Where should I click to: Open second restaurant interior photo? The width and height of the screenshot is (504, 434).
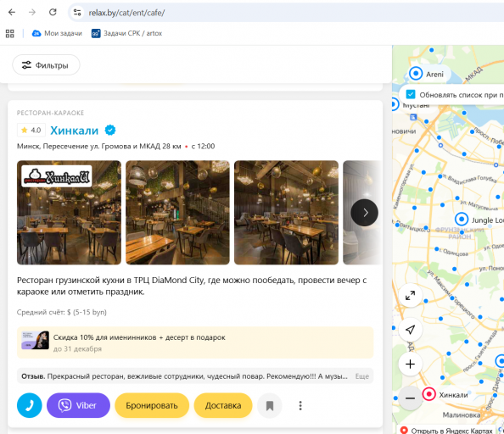(x=177, y=213)
